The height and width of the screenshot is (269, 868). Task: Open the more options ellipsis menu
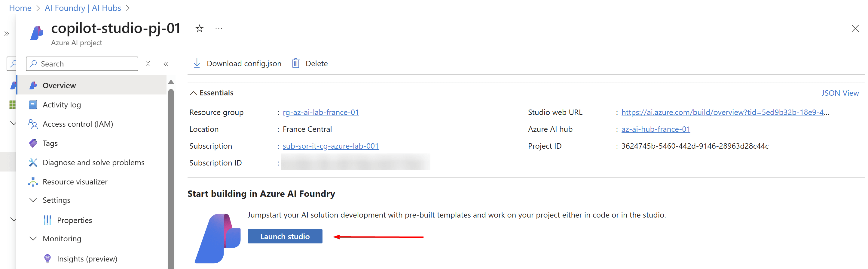(219, 28)
